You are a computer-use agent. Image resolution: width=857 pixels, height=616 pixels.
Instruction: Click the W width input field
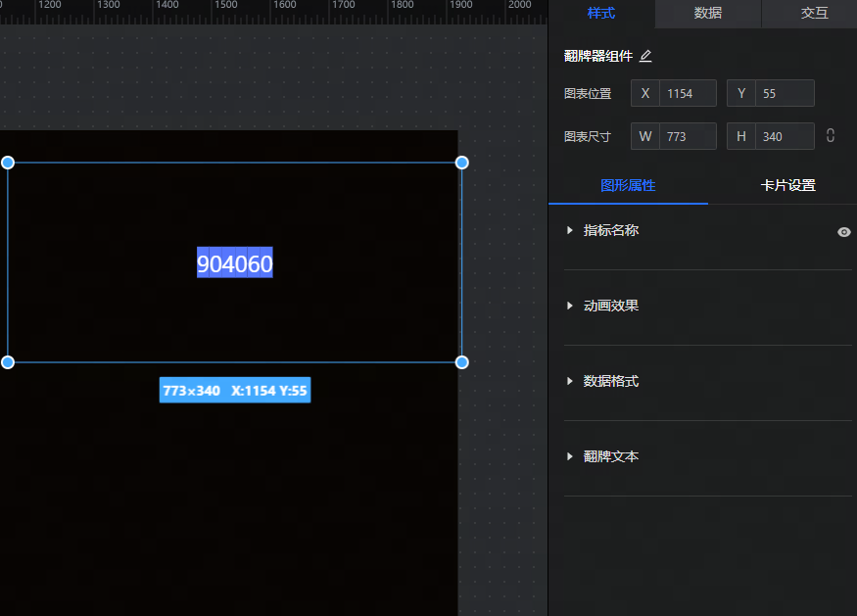pyautogui.click(x=688, y=137)
